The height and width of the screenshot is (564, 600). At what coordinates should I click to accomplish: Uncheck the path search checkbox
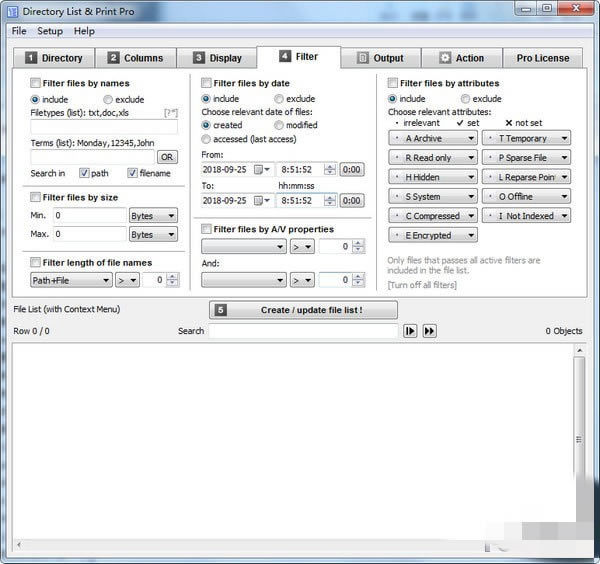pyautogui.click(x=84, y=173)
